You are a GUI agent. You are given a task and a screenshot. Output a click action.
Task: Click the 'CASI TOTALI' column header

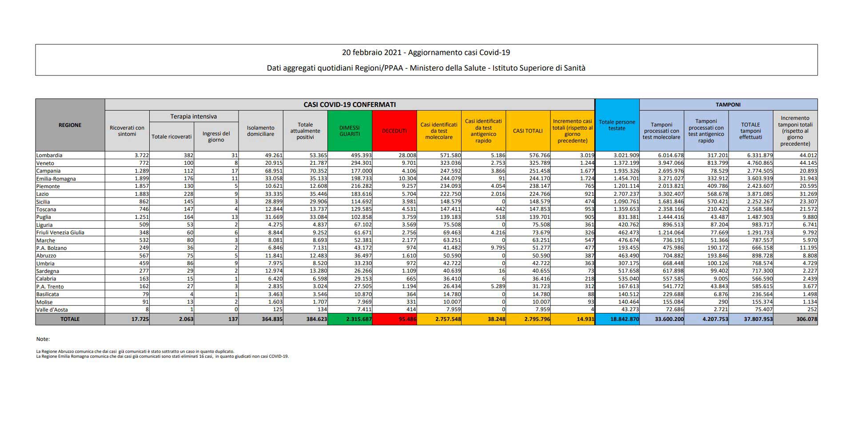pos(528,131)
